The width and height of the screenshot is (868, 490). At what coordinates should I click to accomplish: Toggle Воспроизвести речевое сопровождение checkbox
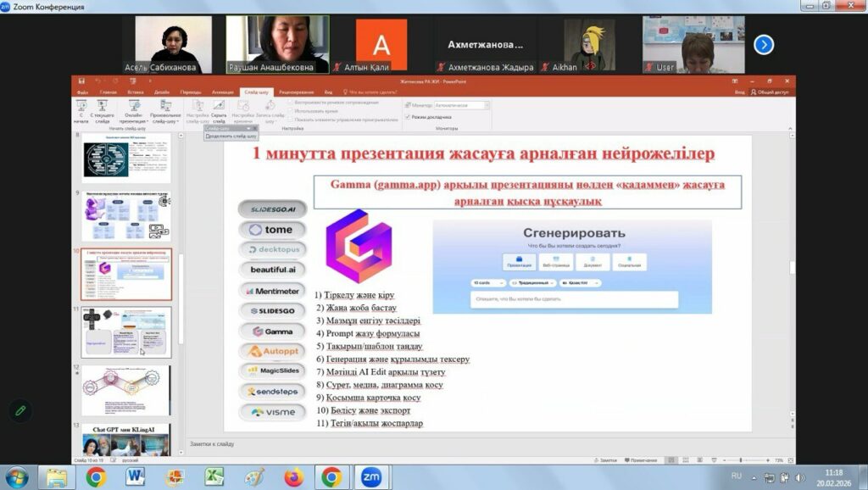click(290, 103)
